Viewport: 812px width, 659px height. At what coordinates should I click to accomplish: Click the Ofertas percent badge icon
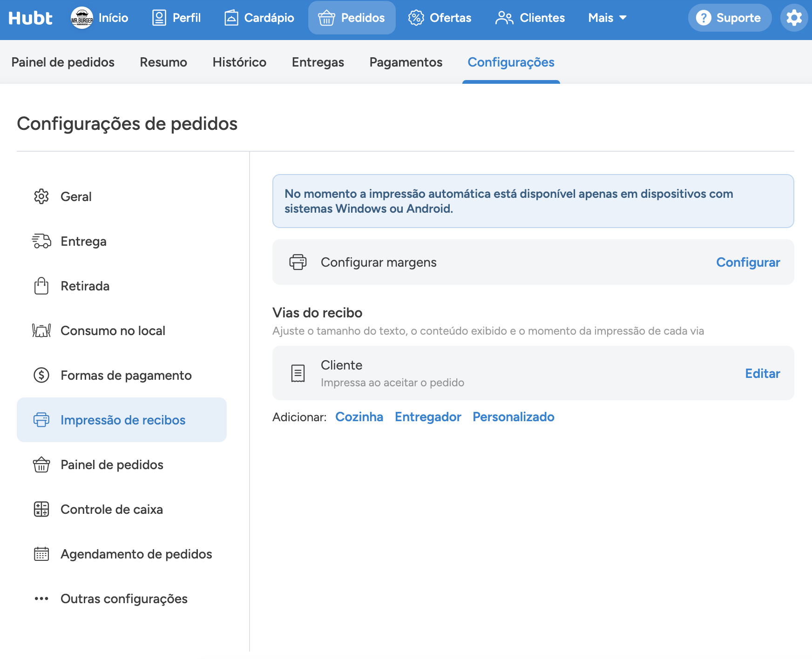416,18
